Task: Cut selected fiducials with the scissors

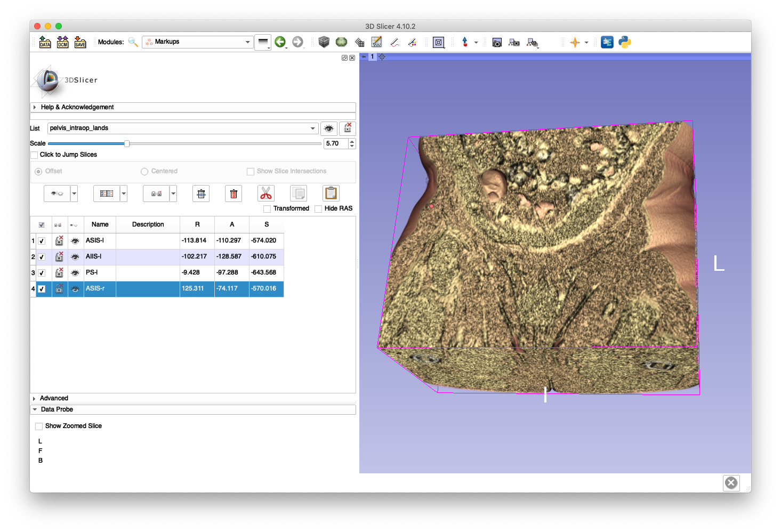Action: coord(265,193)
